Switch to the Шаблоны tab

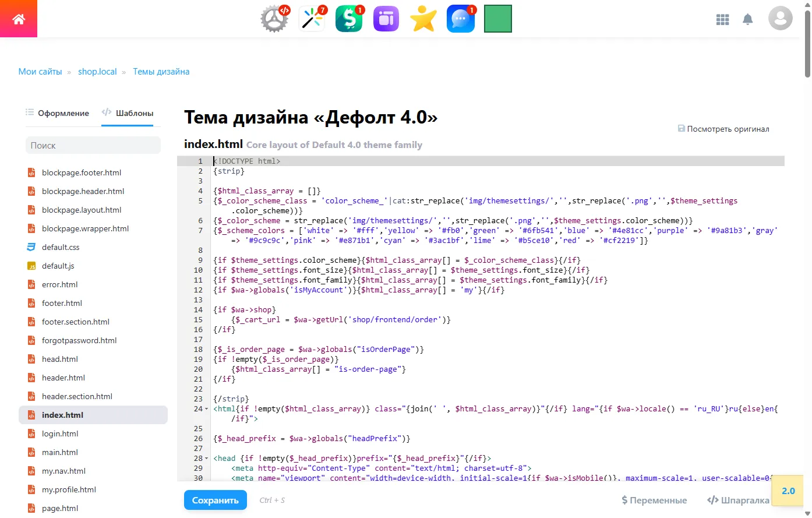pos(133,113)
